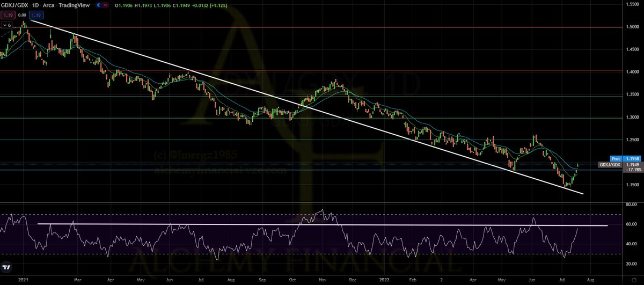The width and height of the screenshot is (644, 285).
Task: Click the GDXJ/GDX last price axis label
Action: point(610,166)
